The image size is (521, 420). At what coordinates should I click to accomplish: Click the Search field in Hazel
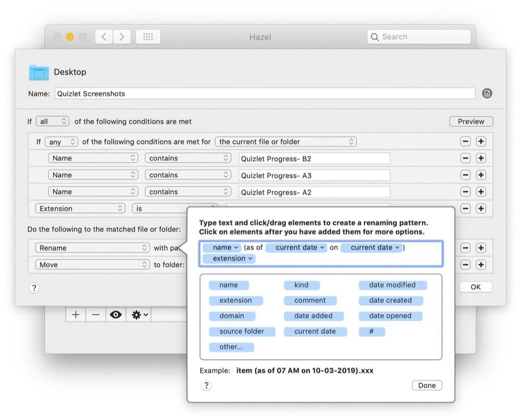pyautogui.click(x=419, y=36)
